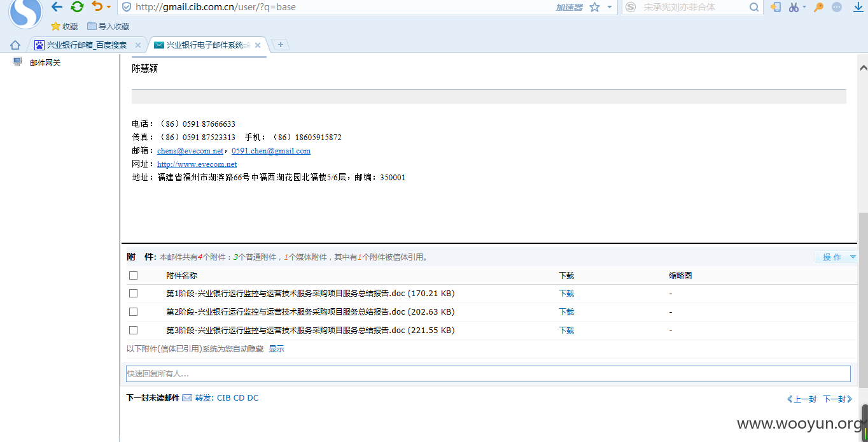Click the browser back arrow

click(x=57, y=7)
